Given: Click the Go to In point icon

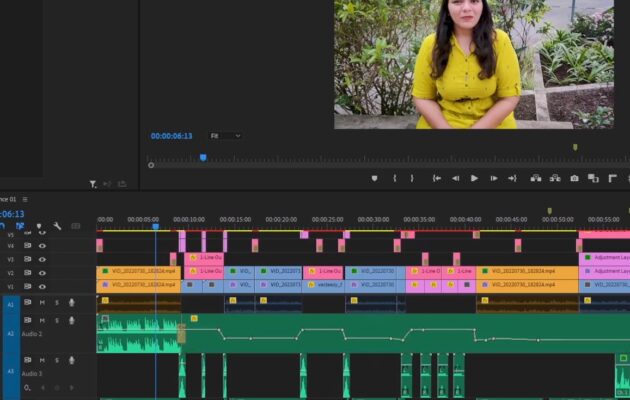Looking at the screenshot, I should pos(436,178).
